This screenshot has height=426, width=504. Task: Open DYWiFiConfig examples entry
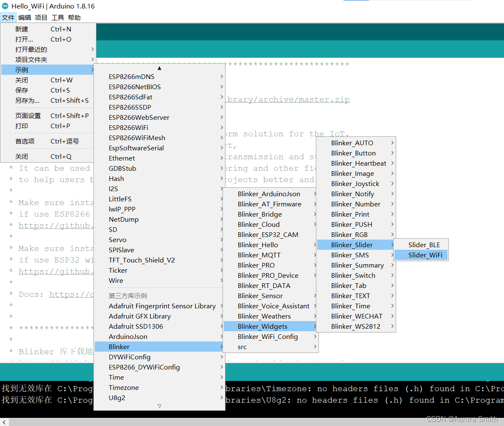[159, 357]
